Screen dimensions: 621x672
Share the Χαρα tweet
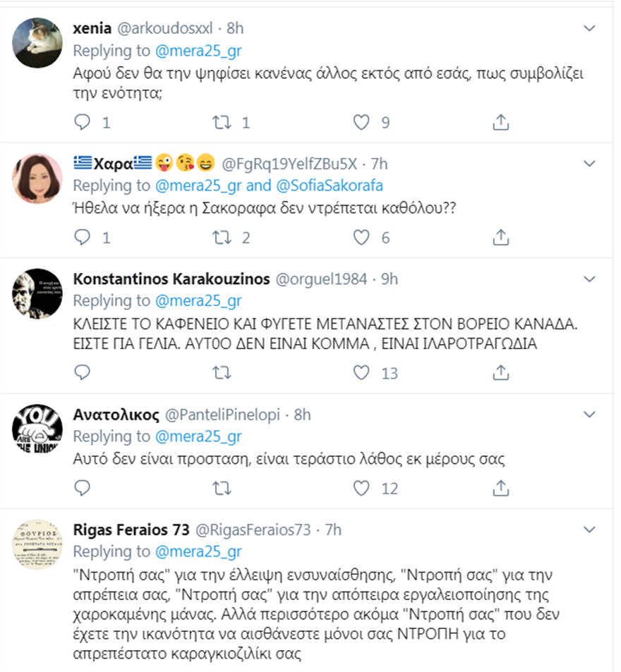click(500, 238)
